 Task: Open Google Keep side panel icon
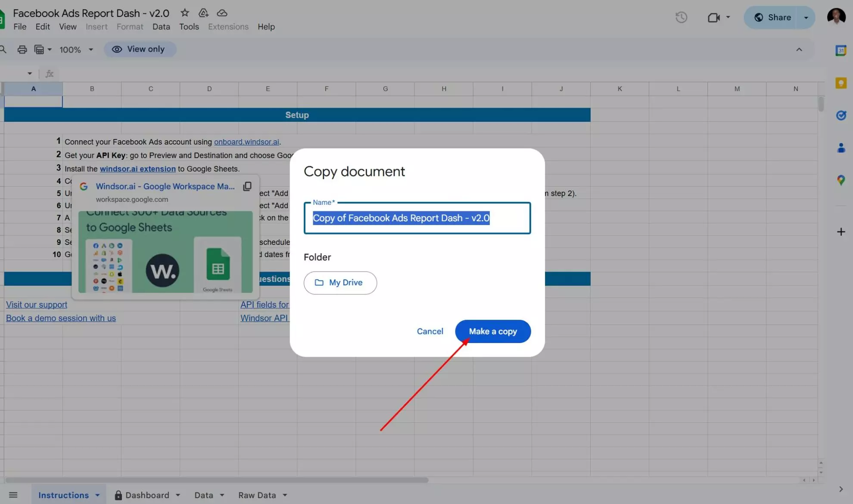point(841,83)
